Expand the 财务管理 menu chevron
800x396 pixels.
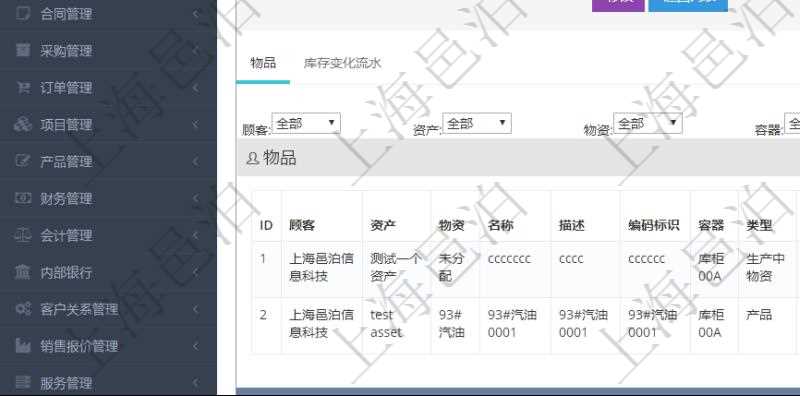[x=195, y=199]
